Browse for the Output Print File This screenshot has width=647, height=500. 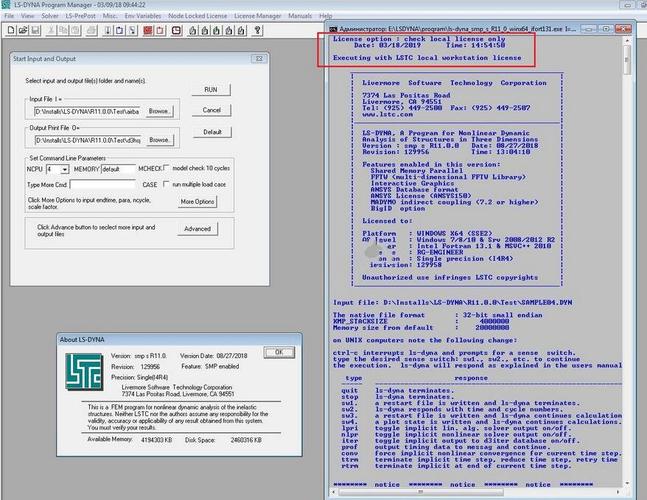coord(159,140)
